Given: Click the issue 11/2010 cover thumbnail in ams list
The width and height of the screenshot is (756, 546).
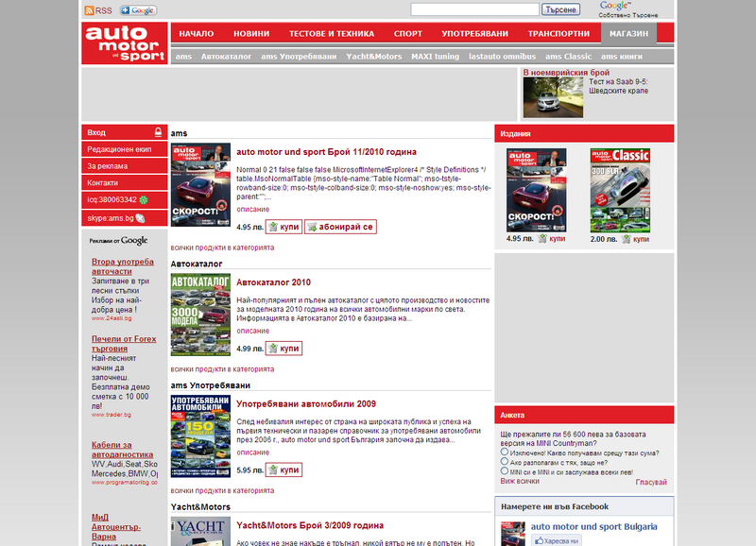Looking at the screenshot, I should coord(200,184).
